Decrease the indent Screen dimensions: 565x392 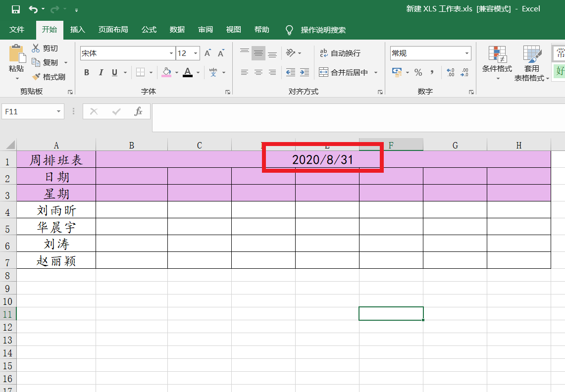pyautogui.click(x=291, y=72)
